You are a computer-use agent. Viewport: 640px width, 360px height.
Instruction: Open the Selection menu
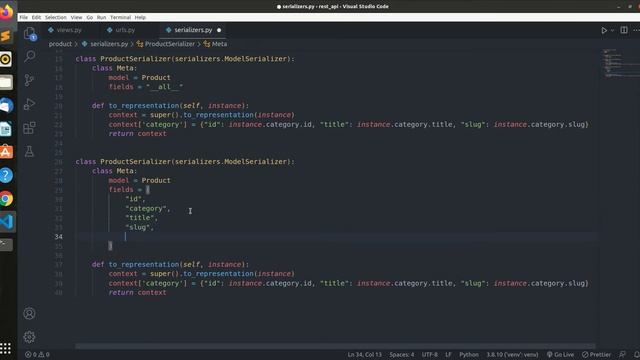[x=56, y=17]
